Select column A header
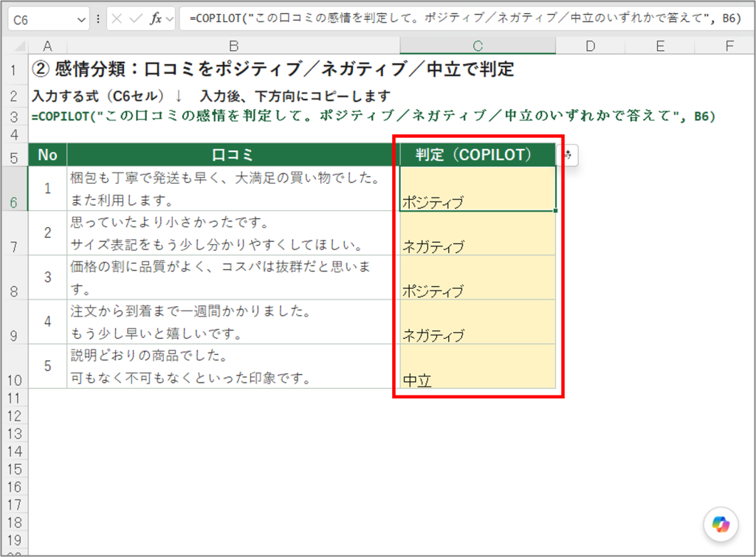The height and width of the screenshot is (557, 756). (47, 46)
